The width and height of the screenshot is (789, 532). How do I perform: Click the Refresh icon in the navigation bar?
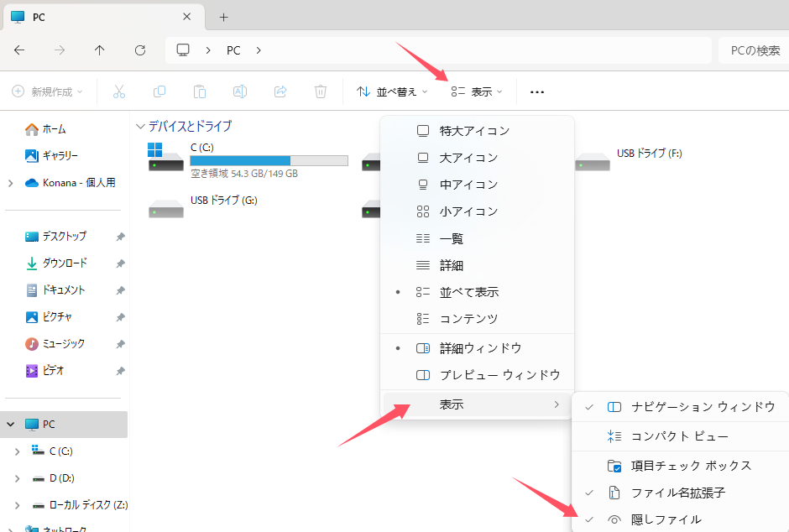coord(139,50)
